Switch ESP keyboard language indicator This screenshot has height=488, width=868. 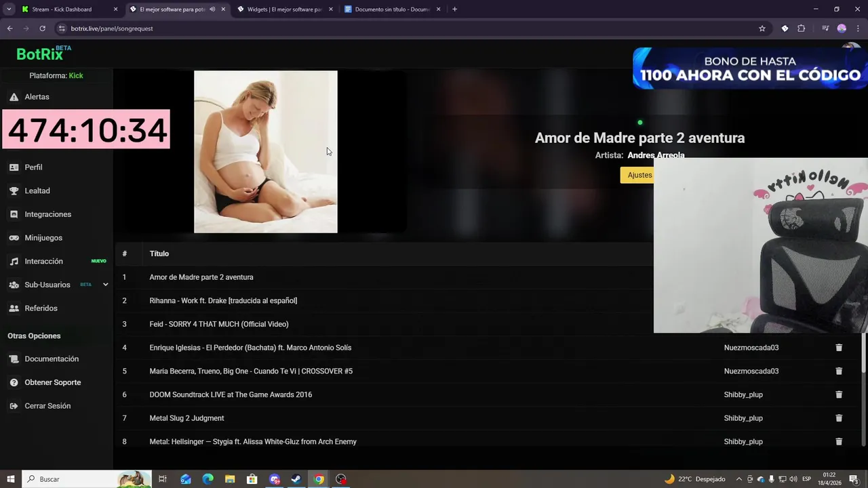[807, 479]
